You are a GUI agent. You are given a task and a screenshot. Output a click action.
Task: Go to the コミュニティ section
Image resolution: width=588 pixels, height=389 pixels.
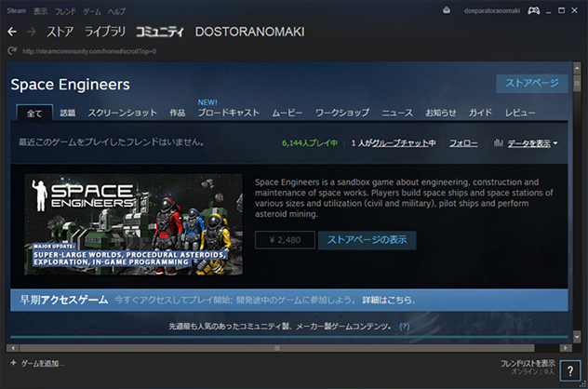coord(160,32)
